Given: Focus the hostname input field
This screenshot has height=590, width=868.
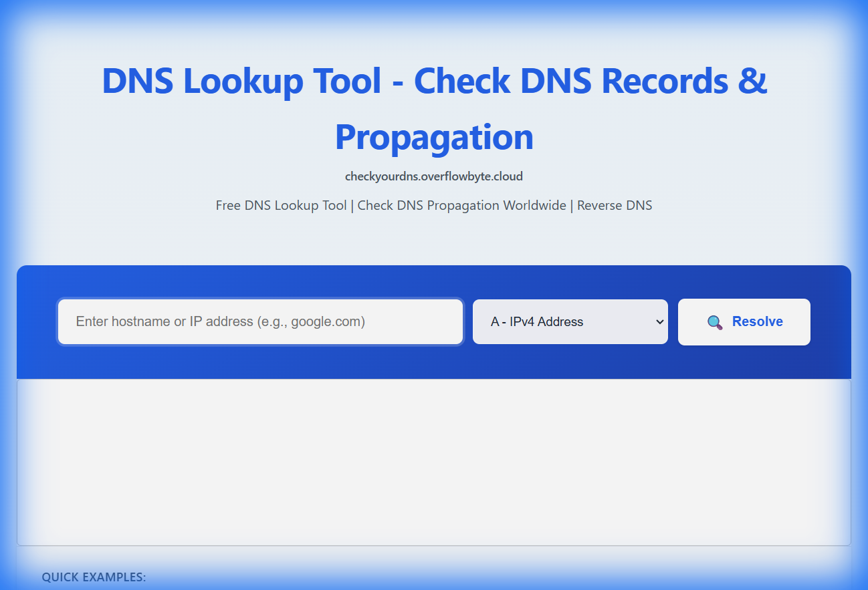Looking at the screenshot, I should pos(260,321).
